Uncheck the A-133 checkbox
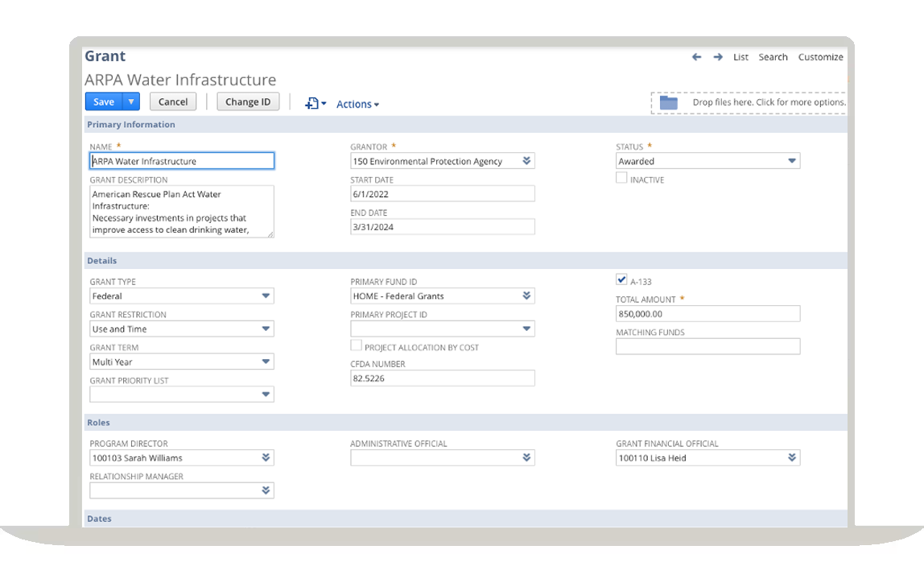The width and height of the screenshot is (924, 583). (x=621, y=280)
